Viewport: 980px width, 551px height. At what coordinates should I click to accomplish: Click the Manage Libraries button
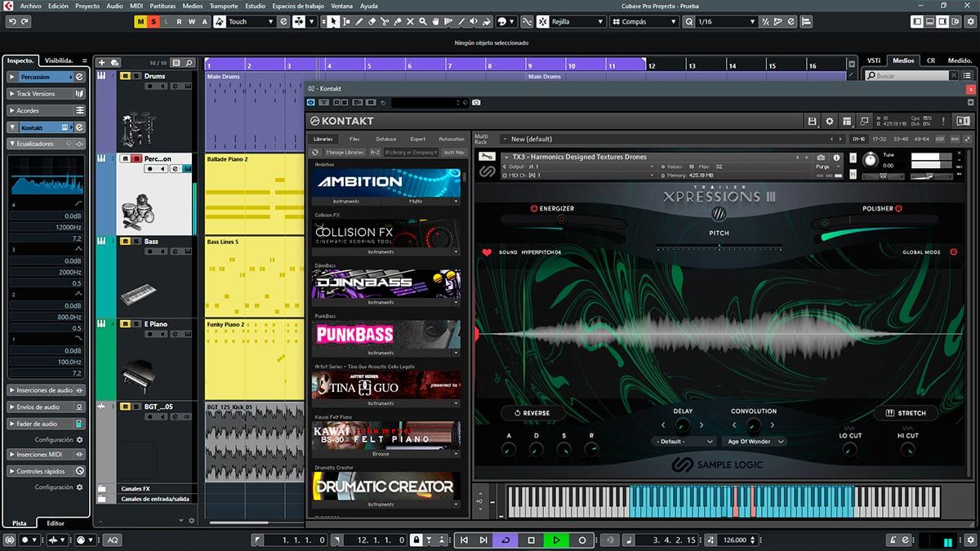(x=345, y=152)
